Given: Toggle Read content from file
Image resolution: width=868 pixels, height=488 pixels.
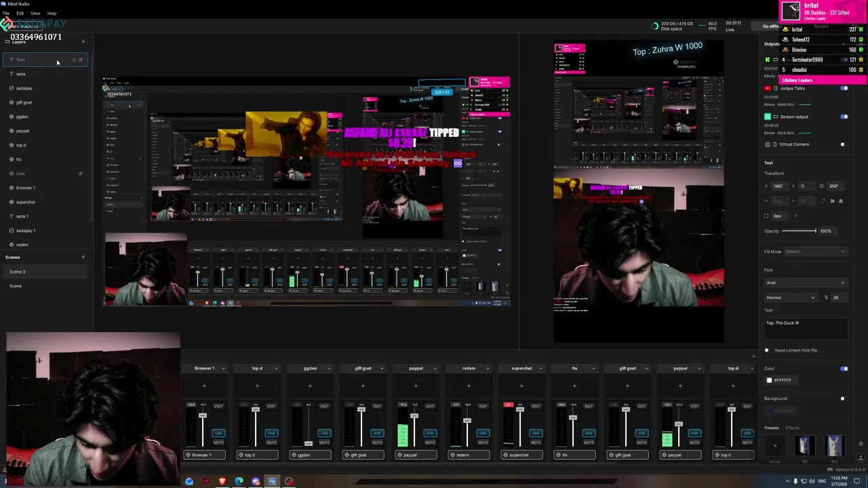Looking at the screenshot, I should click(767, 350).
